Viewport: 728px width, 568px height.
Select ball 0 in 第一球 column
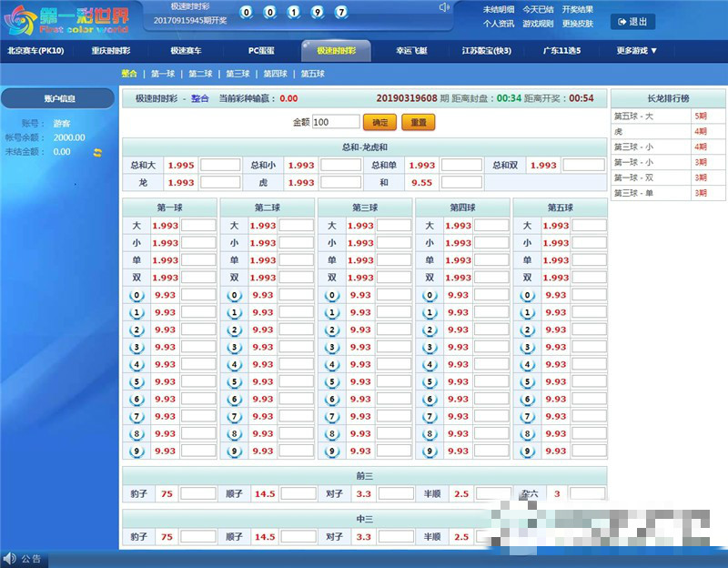coord(136,295)
